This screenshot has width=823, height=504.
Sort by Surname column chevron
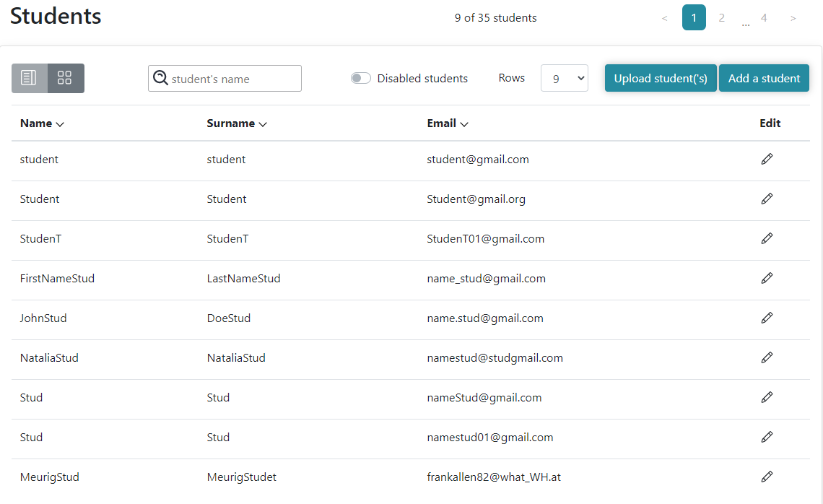point(263,124)
